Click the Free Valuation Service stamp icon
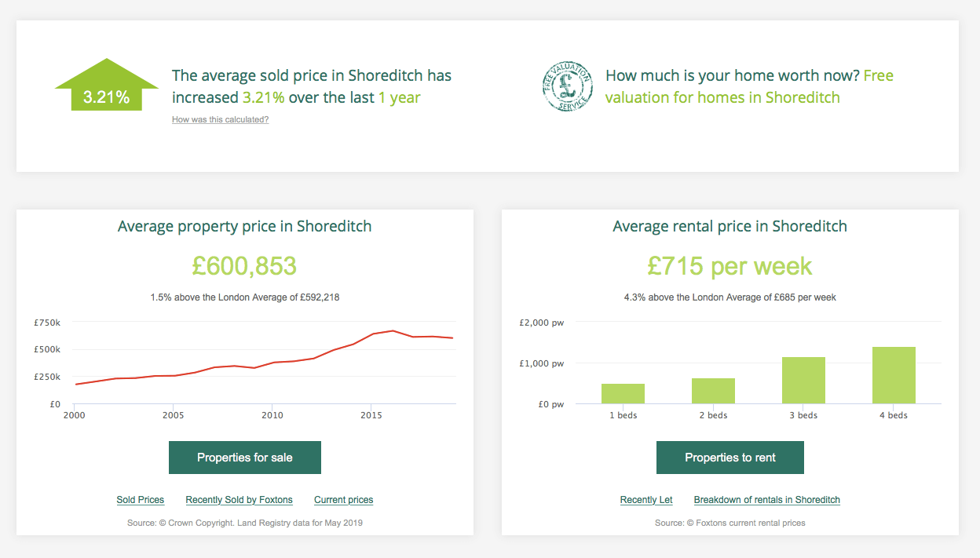The image size is (980, 558). (x=569, y=86)
